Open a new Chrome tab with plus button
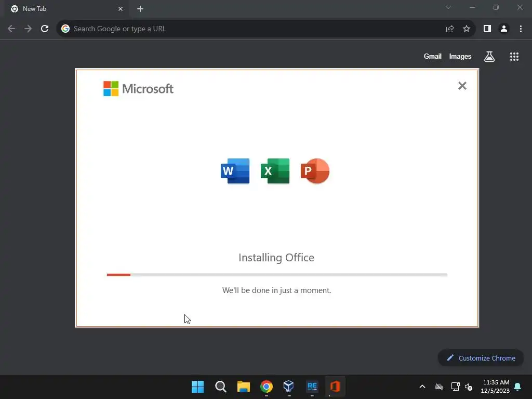This screenshot has width=532, height=399. 140,9
